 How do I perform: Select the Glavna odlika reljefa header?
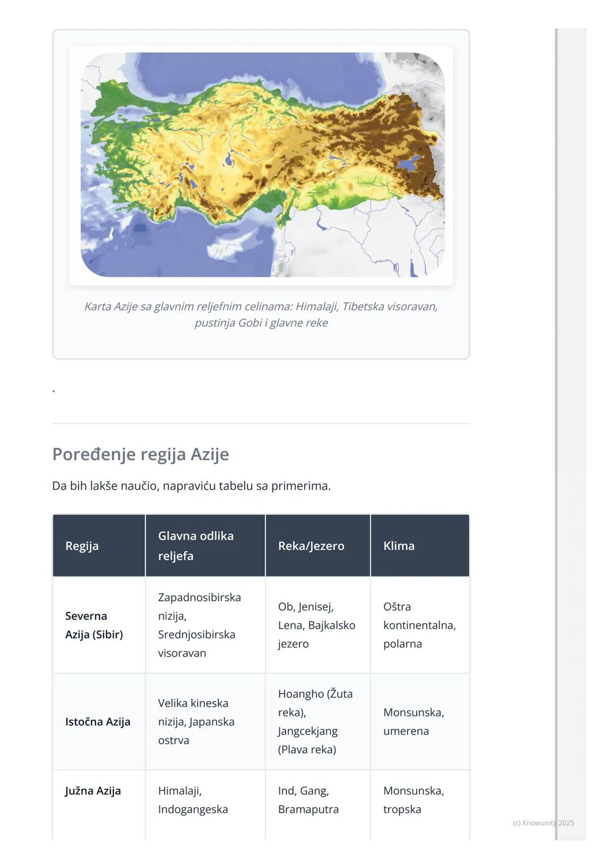[196, 546]
